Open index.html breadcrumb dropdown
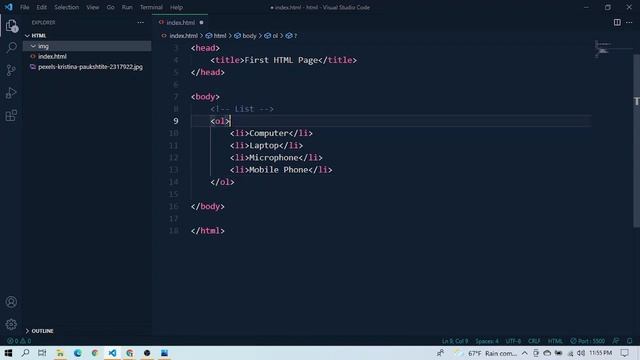 pyautogui.click(x=180, y=36)
